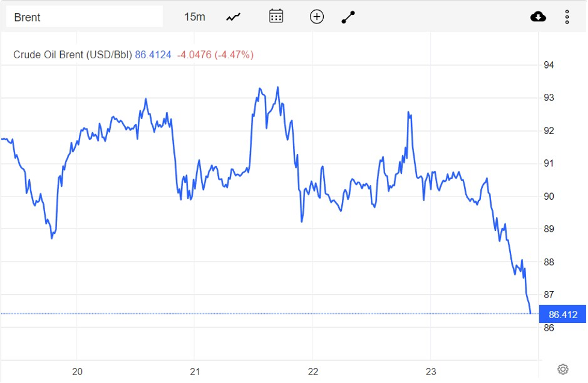Open the calendar date range picker
The width and height of the screenshot is (588, 383).
[276, 16]
